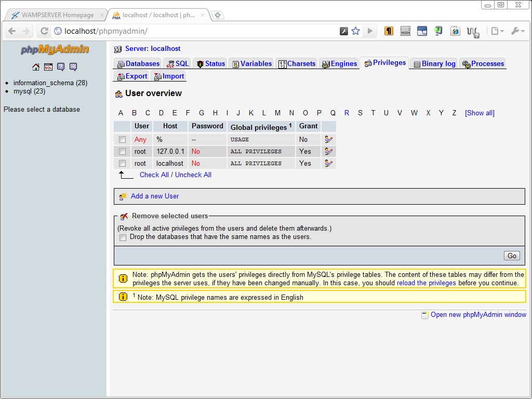
Task: Open the Processes tab
Action: [483, 64]
